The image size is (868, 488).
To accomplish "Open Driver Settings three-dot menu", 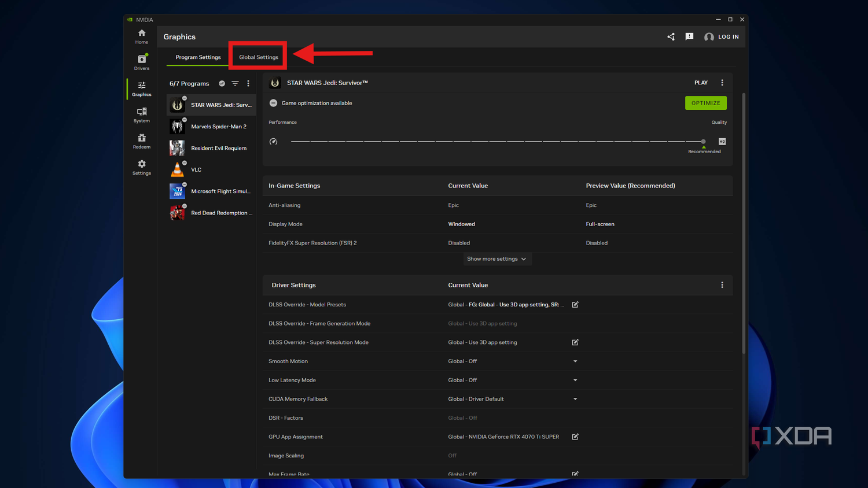I will (x=722, y=285).
